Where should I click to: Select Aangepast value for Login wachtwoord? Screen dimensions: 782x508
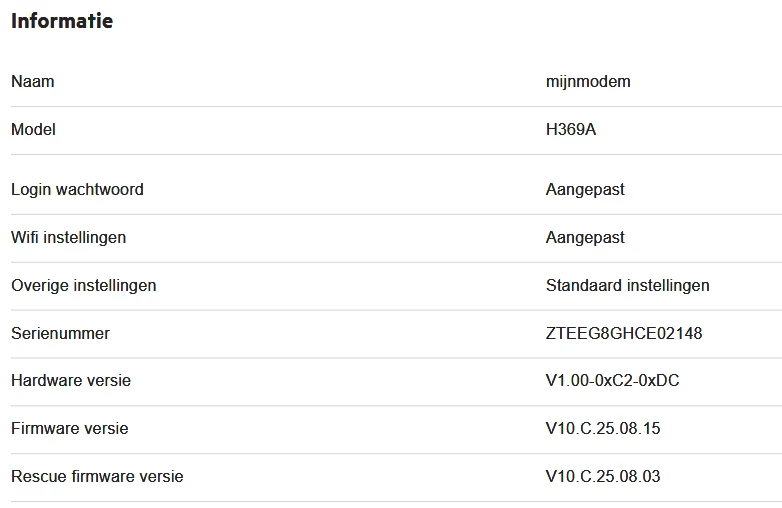point(585,189)
